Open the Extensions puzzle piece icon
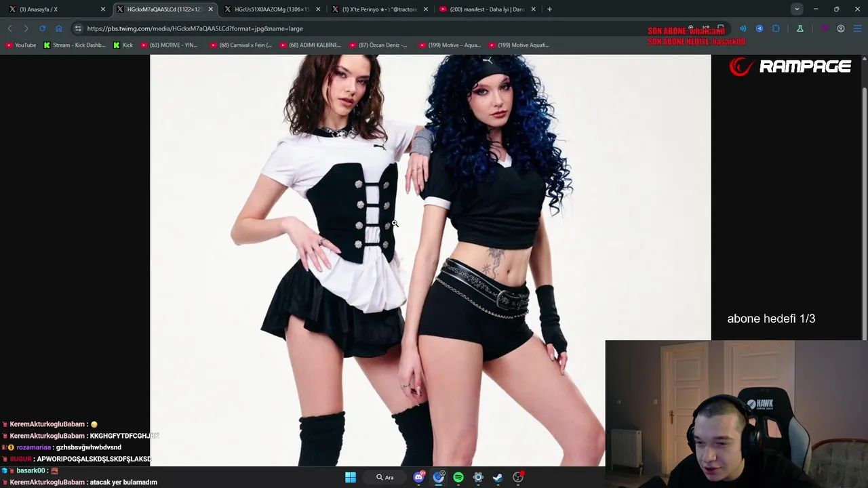This screenshot has width=868, height=488. click(x=776, y=28)
